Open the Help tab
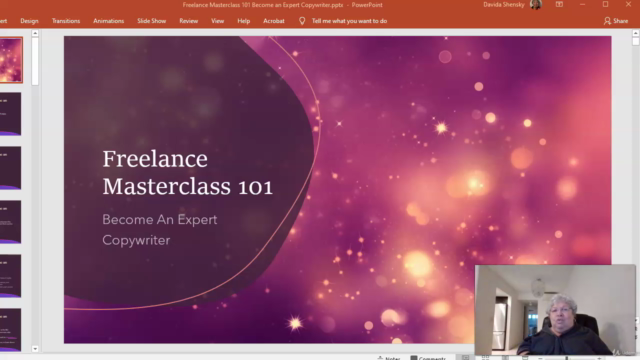640x360 pixels. point(244,21)
